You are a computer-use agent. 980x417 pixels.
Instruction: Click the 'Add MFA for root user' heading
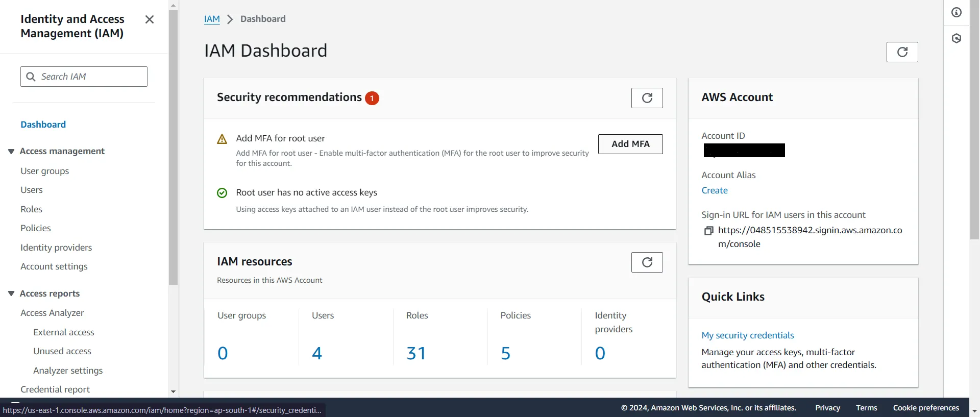[x=280, y=138]
